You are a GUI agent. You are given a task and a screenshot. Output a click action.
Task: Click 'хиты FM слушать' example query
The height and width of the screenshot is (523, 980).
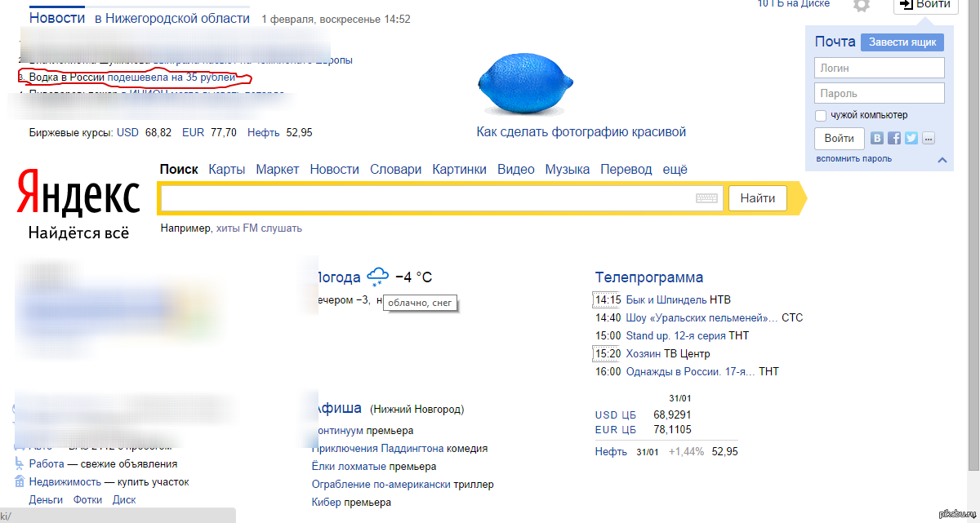point(259,228)
